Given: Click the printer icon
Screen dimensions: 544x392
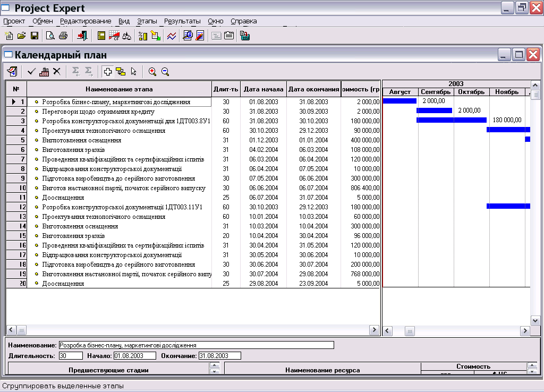Looking at the screenshot, I should [63, 36].
